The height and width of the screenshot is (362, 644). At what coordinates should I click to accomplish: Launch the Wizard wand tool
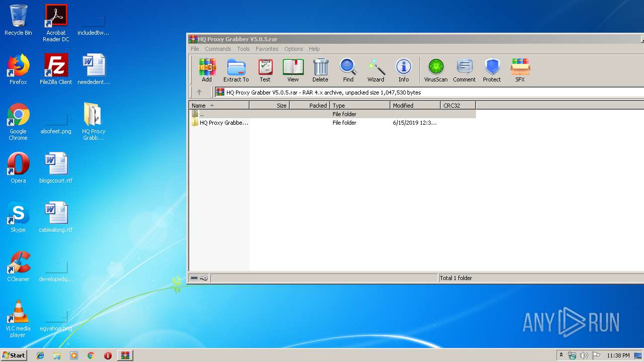[x=376, y=70]
